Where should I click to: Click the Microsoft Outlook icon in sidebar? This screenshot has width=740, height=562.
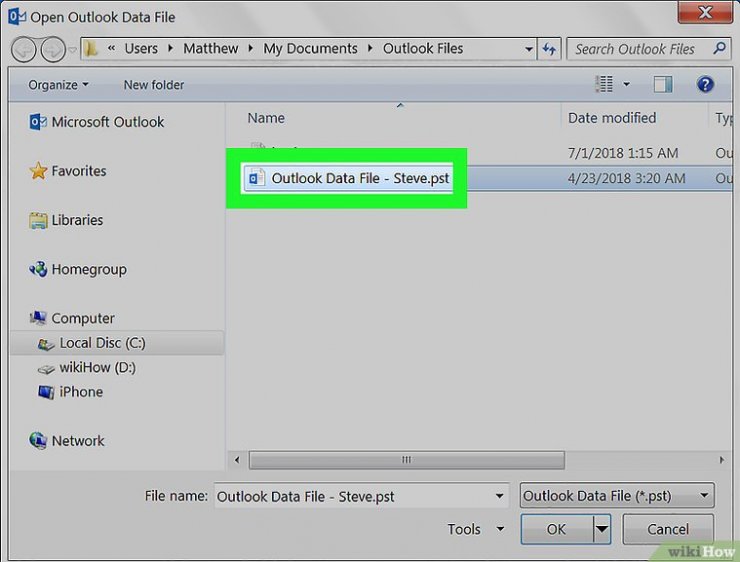pos(38,122)
